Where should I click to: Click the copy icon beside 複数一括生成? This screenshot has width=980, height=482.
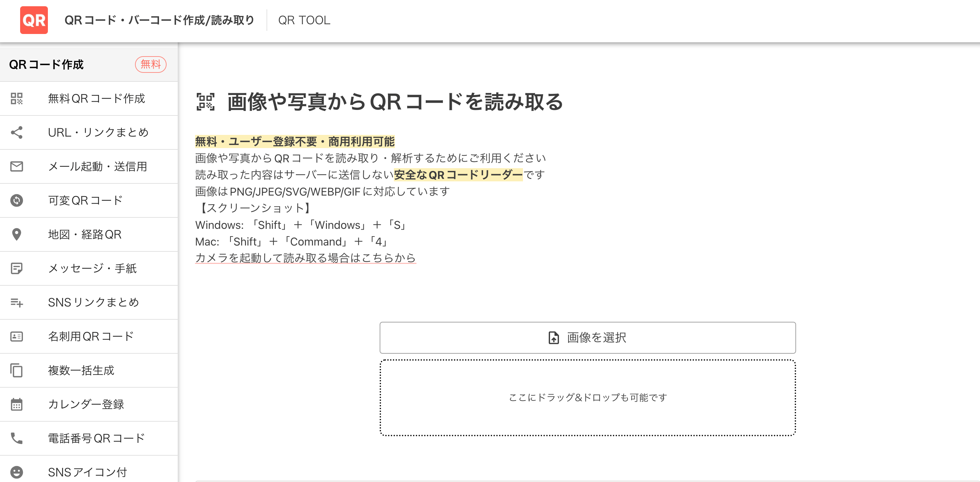coord(17,370)
